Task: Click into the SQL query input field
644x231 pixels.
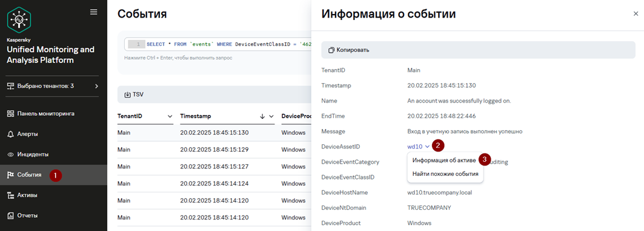Action: [217, 44]
